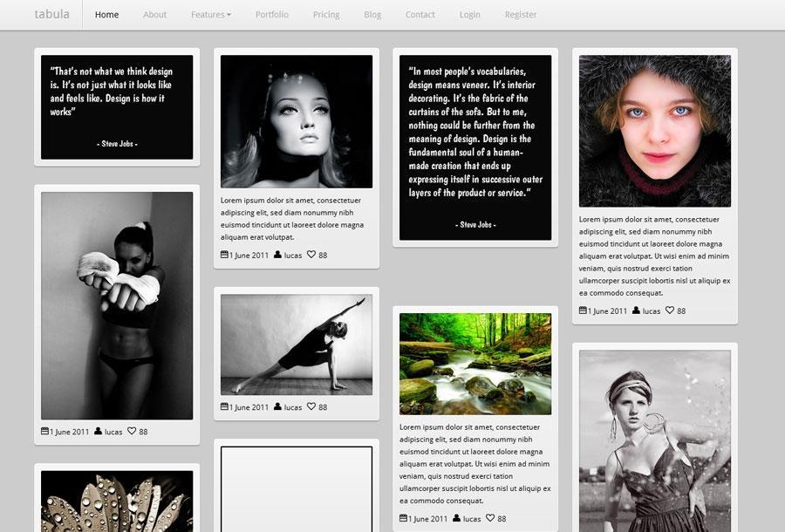Go to the Home page
Screen dimensions: 785x532
(x=106, y=15)
